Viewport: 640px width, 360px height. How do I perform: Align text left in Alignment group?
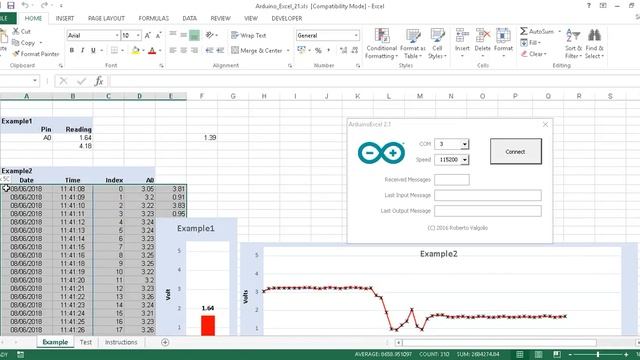tap(173, 50)
